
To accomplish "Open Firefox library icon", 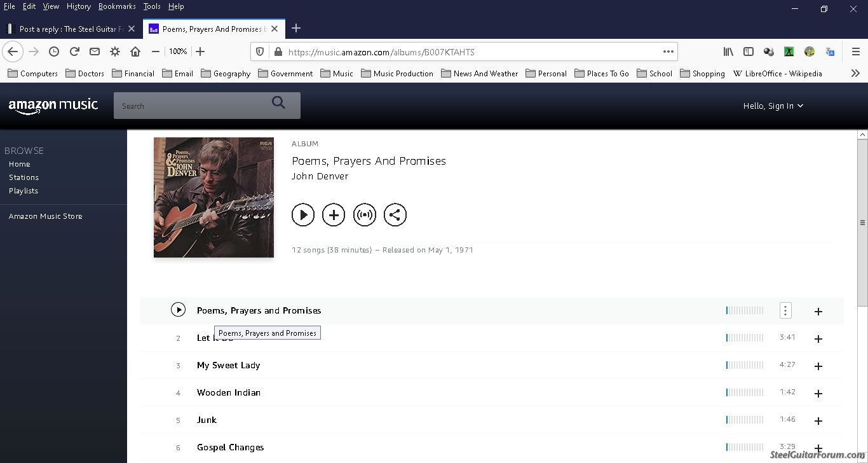I will tap(728, 52).
